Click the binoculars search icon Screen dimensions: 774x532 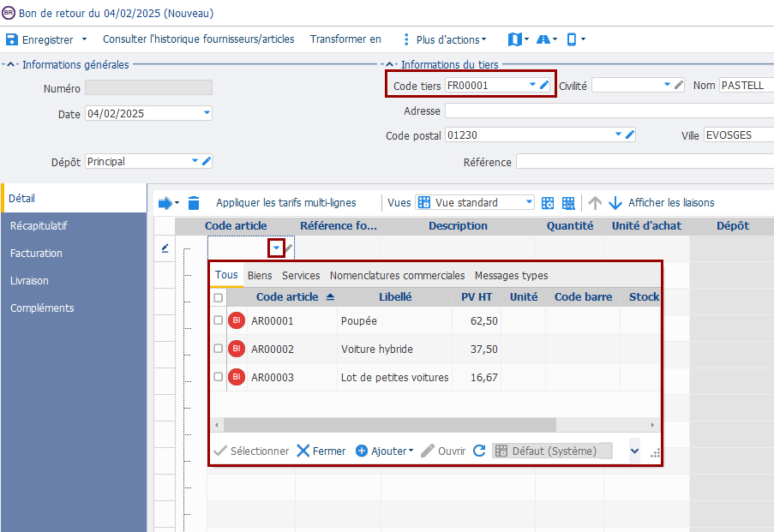click(x=543, y=39)
